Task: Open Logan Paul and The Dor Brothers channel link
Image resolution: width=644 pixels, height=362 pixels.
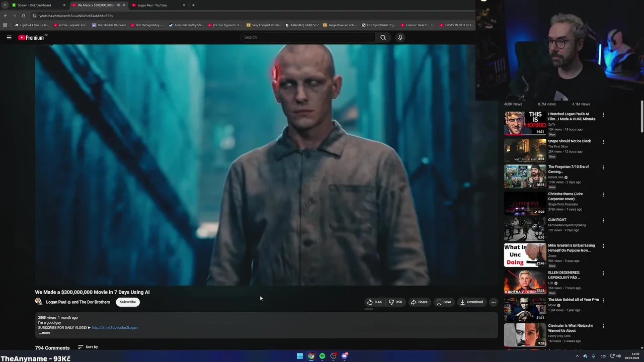Action: tap(78, 302)
